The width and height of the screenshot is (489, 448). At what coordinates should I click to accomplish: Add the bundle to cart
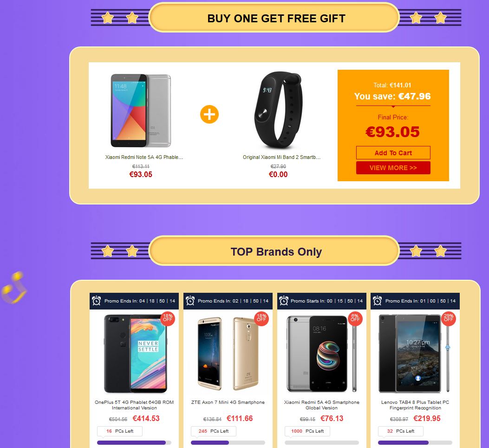tap(393, 152)
